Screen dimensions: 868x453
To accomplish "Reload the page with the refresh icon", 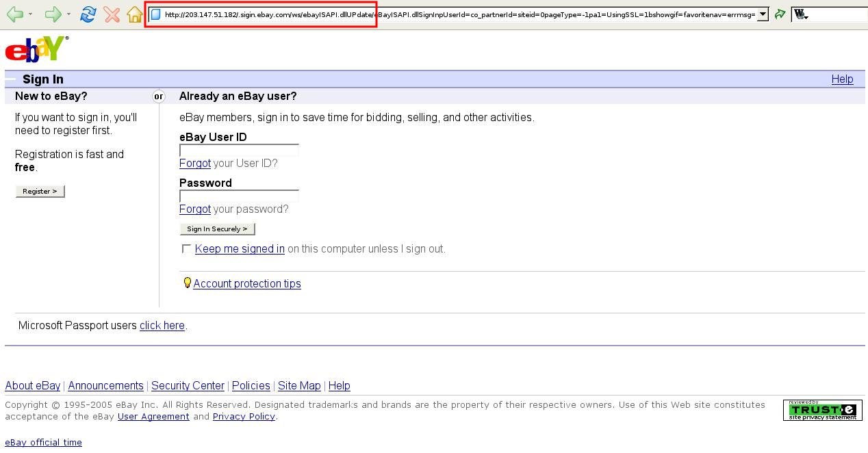I will 88,14.
